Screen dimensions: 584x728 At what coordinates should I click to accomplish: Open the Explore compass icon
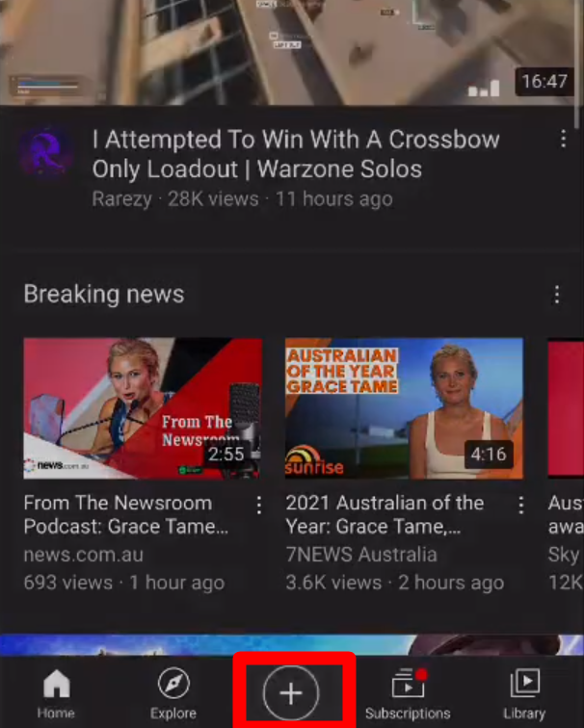(x=173, y=684)
